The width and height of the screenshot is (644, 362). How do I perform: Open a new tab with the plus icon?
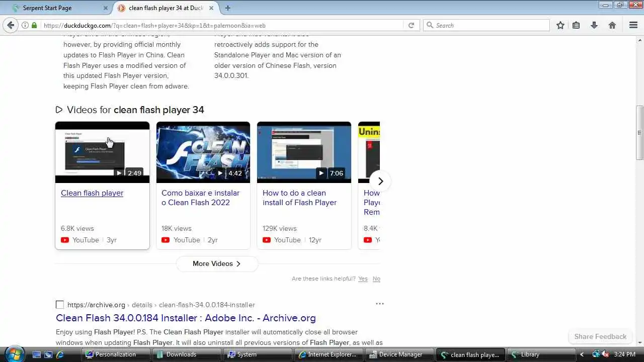[x=228, y=8]
